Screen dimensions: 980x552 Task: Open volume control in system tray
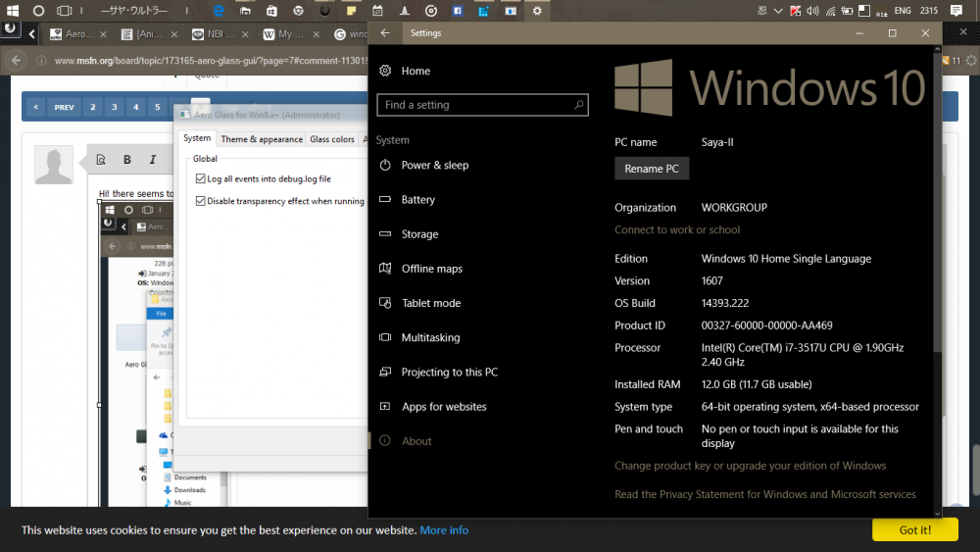click(812, 11)
